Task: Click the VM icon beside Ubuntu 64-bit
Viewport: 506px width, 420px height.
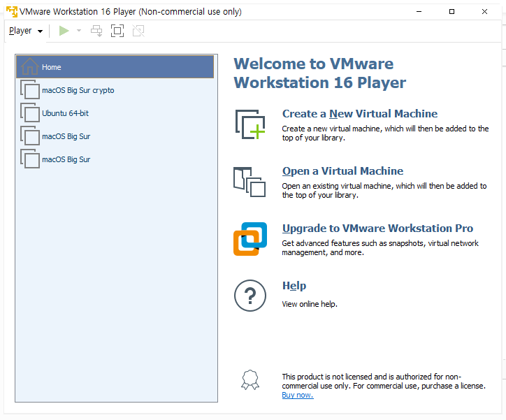Action: [30, 113]
